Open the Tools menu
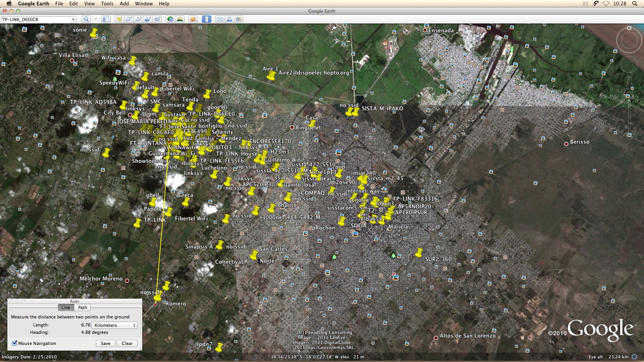644x362 pixels. pyautogui.click(x=107, y=3)
